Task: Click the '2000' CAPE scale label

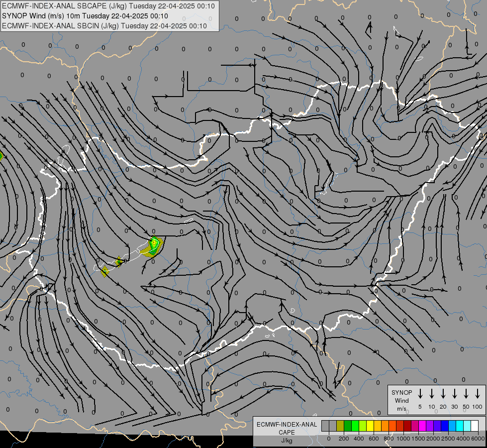Action: [433, 439]
